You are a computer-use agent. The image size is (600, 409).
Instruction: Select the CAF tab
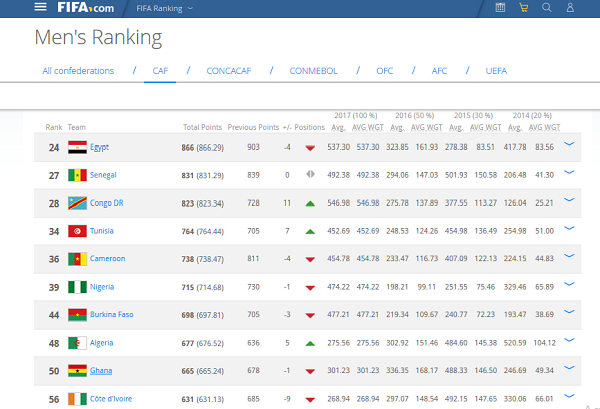(160, 71)
